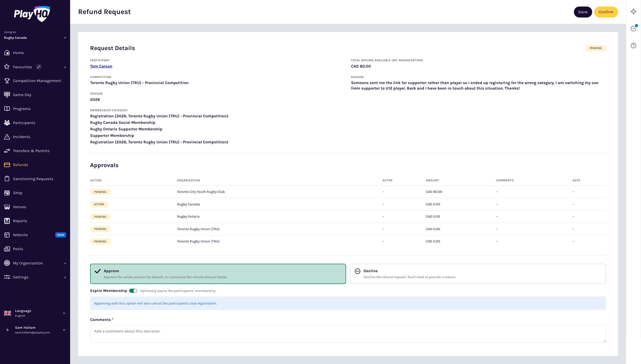This screenshot has width=641, height=364.
Task: Open Website menu item marked NEW
Action: [x=35, y=235]
